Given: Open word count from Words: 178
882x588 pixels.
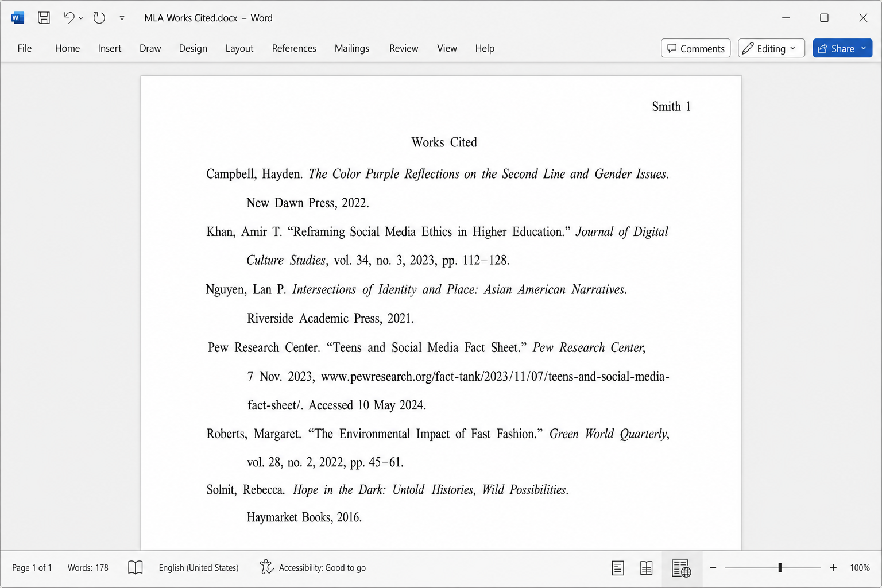Looking at the screenshot, I should (88, 568).
